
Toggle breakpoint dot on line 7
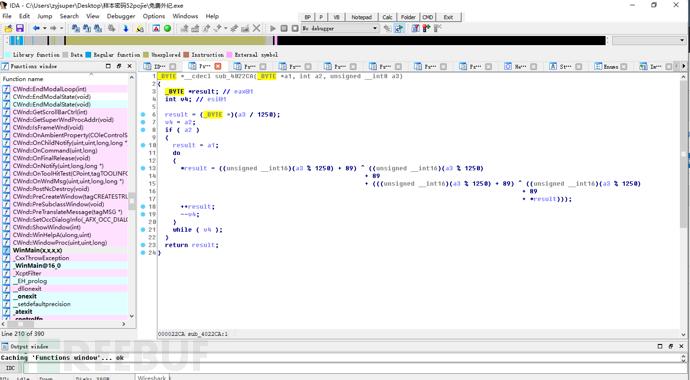[143, 122]
